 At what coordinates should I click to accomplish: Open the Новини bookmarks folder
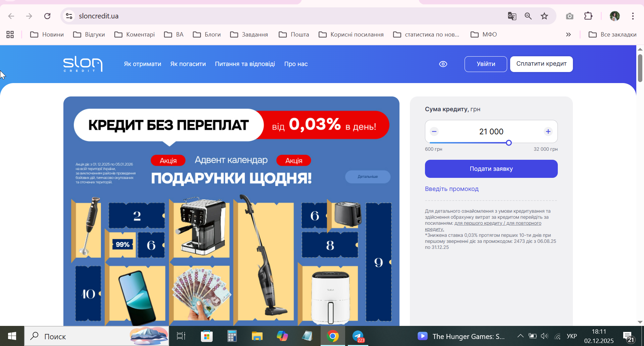click(47, 34)
